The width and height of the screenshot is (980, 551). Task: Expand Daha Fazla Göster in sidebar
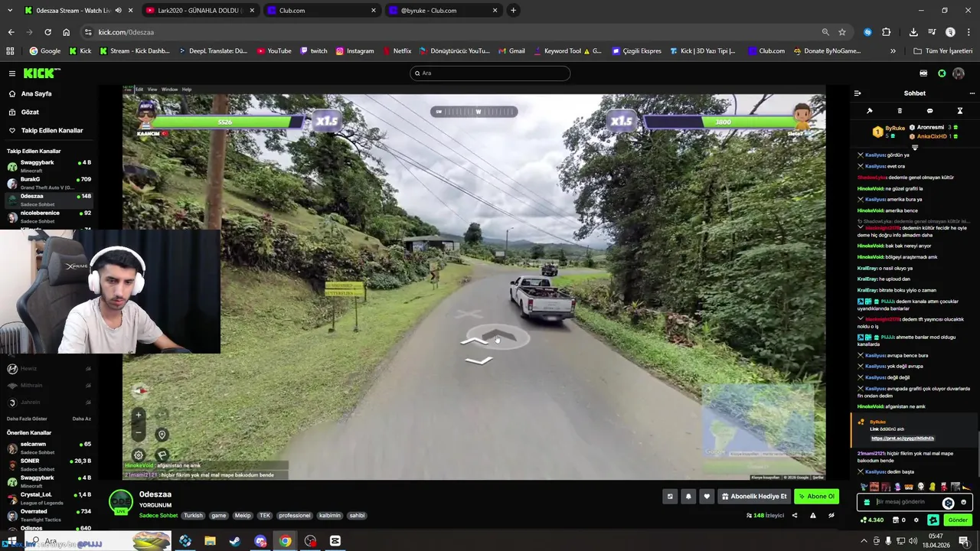[27, 419]
